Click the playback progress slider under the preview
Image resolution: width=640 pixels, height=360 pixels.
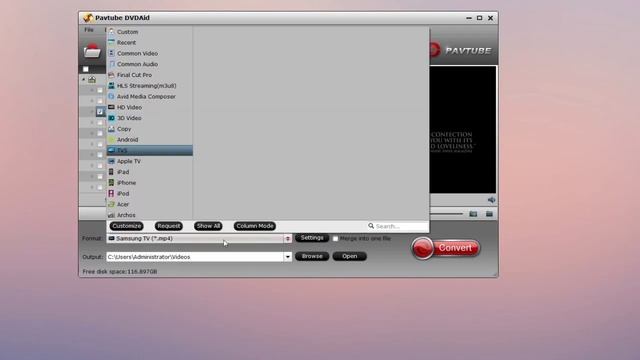[446, 214]
